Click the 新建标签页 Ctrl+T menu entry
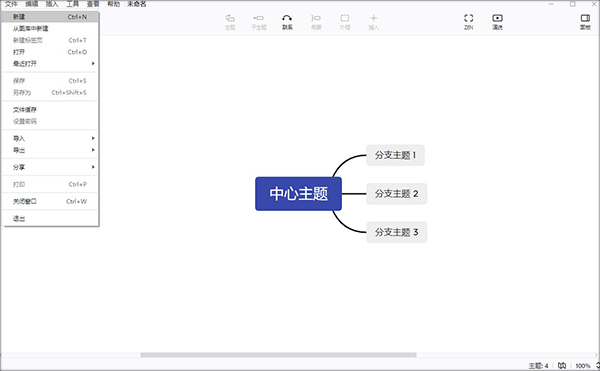This screenshot has width=600, height=371. [50, 40]
